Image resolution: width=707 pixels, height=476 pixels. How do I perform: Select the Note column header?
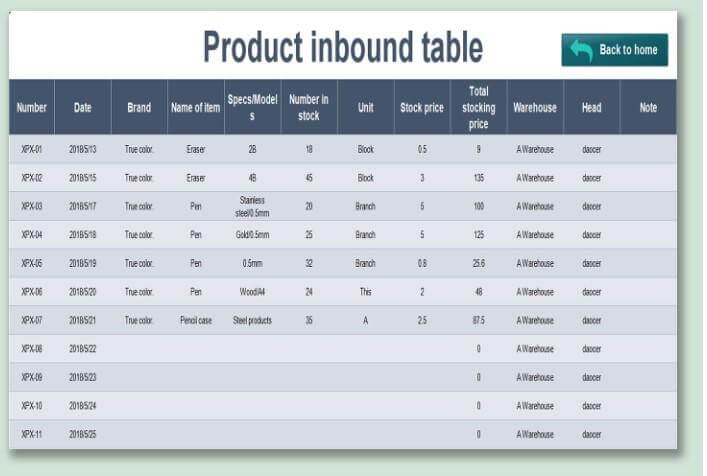tap(648, 107)
